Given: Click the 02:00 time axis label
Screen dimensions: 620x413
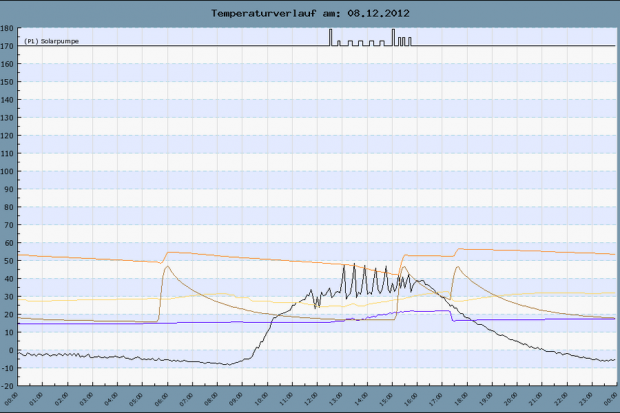Looking at the screenshot, I should click(x=61, y=399).
